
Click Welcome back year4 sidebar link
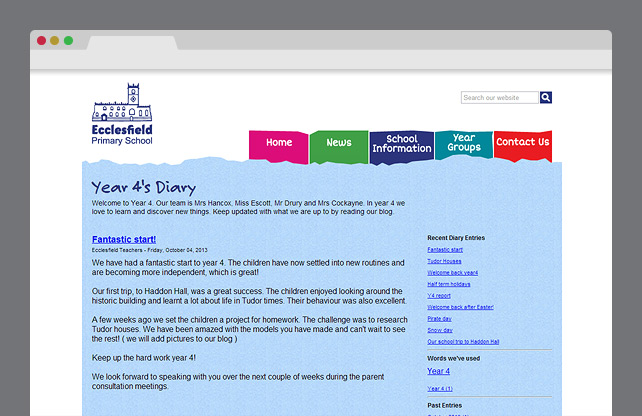pos(452,273)
